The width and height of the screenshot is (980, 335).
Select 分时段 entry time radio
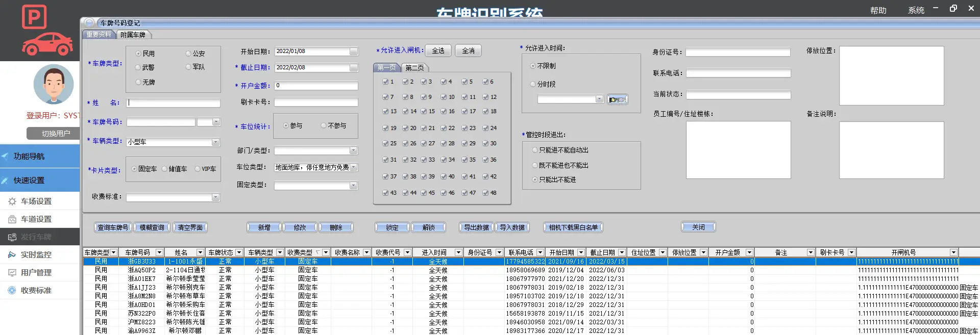[x=533, y=84]
